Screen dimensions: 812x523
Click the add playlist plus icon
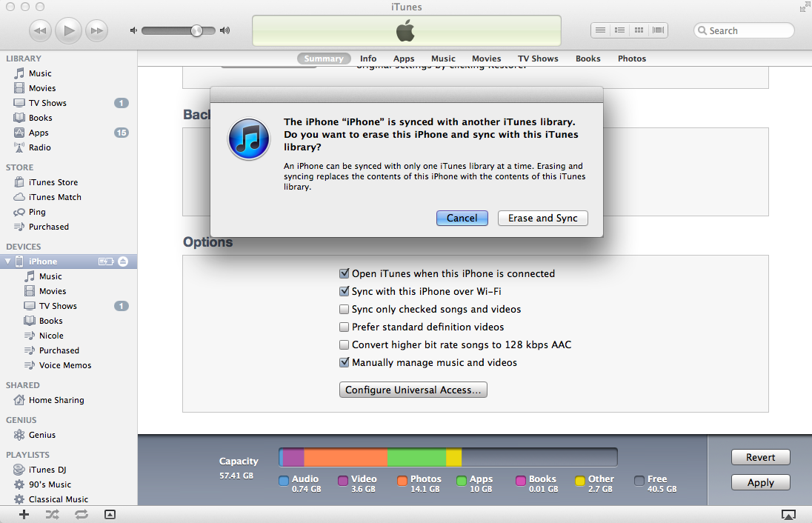[24, 514]
